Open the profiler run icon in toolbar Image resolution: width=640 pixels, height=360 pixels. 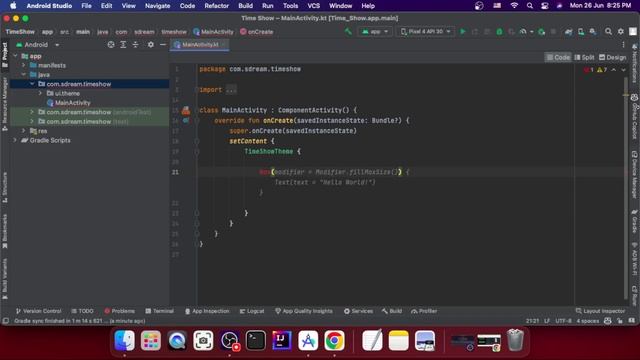coord(523,31)
